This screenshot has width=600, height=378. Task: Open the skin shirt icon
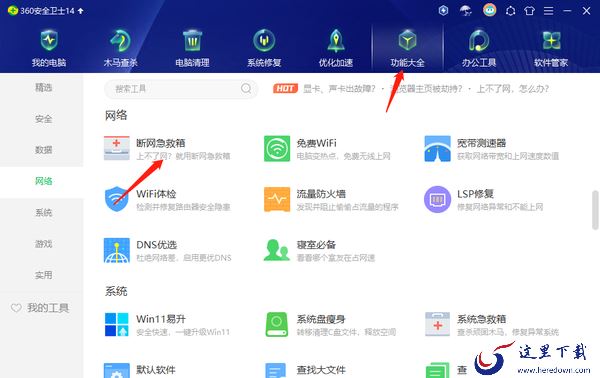[x=530, y=11]
